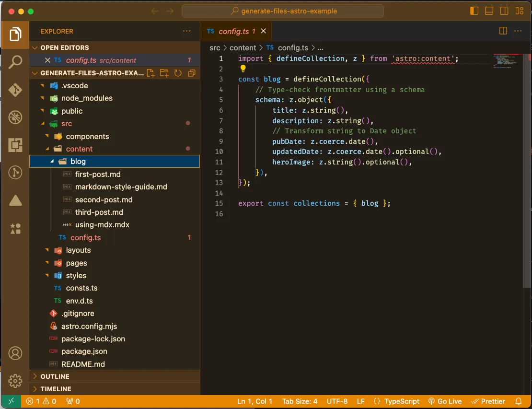Open the Explorer view in activity bar
The image size is (532, 409).
[15, 34]
